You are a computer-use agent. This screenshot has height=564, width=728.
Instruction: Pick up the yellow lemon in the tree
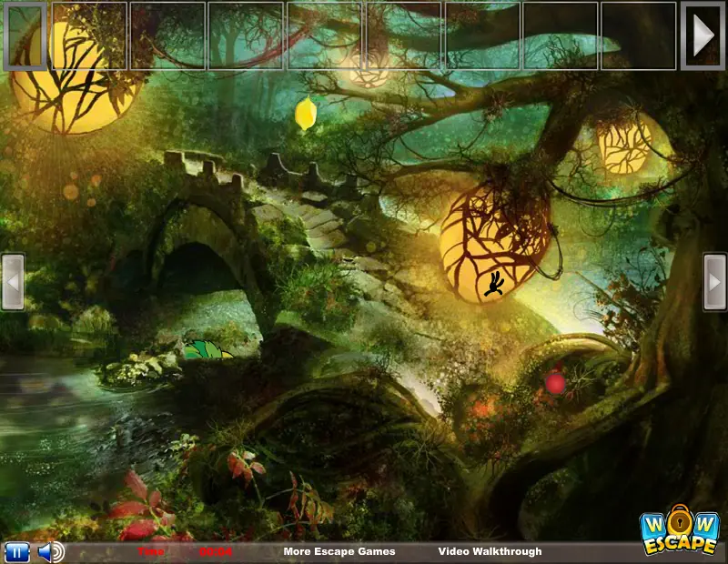coord(306,113)
